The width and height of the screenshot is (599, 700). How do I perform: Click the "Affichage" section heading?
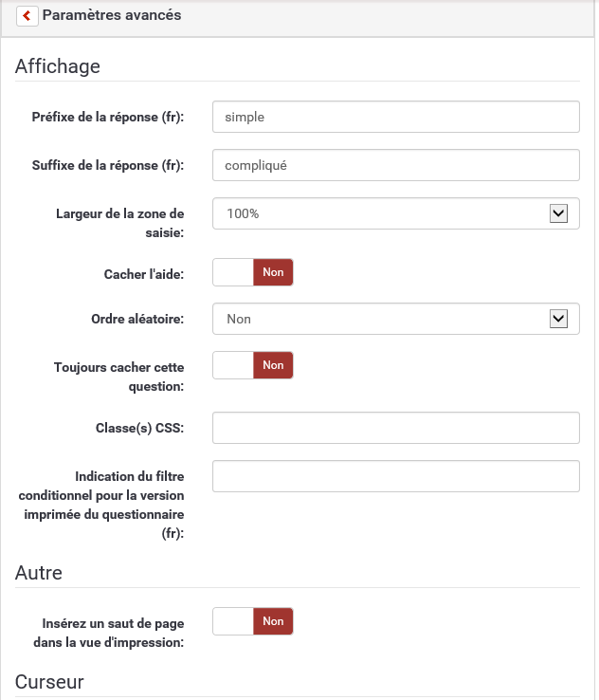(x=58, y=66)
